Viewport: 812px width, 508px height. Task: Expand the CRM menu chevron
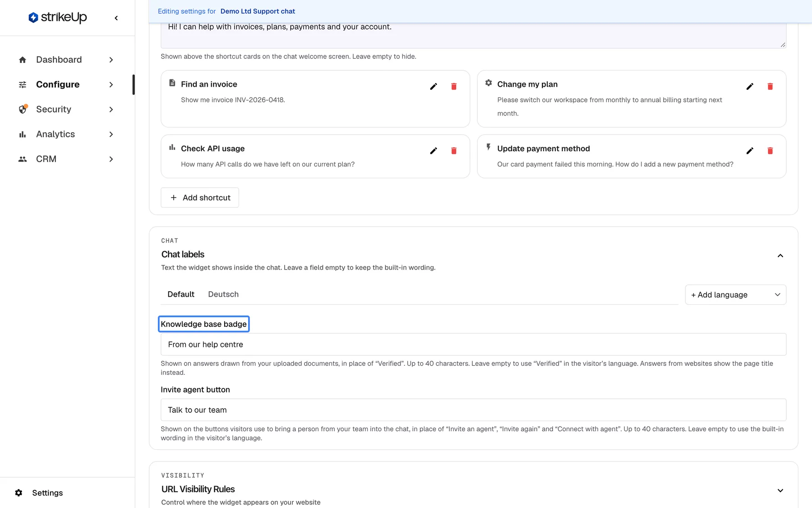111,159
